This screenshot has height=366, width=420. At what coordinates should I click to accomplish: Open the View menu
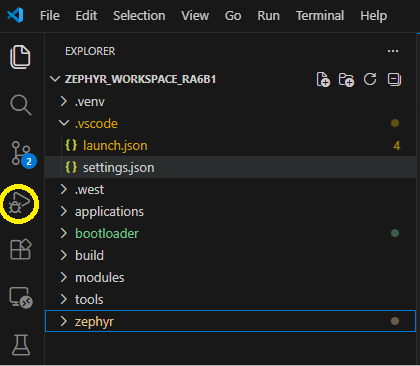coord(195,16)
